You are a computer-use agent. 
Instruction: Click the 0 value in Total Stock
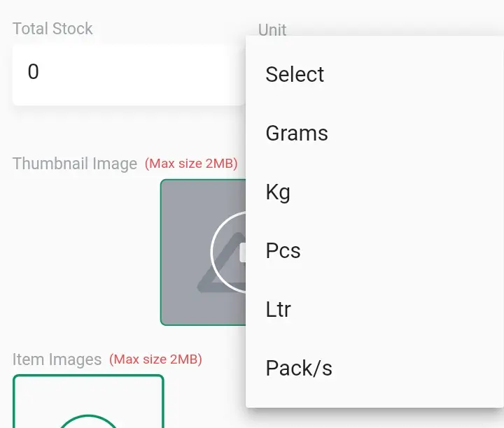click(x=34, y=71)
